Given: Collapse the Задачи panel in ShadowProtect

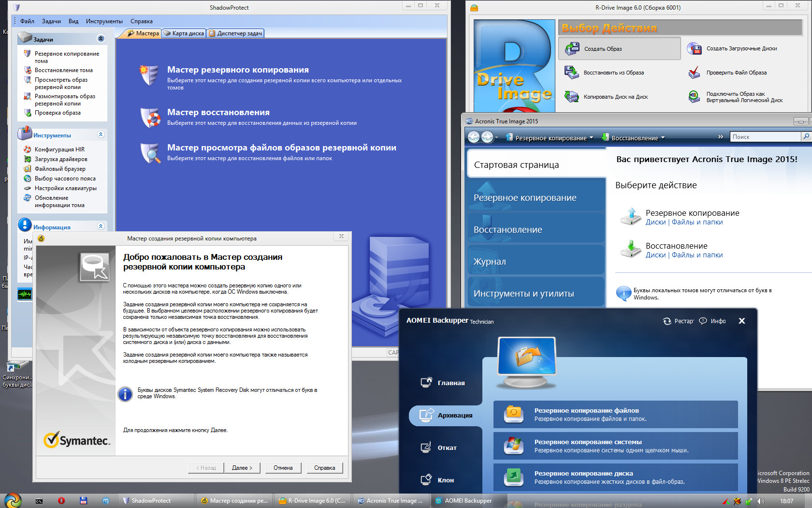Looking at the screenshot, I should pyautogui.click(x=101, y=38).
